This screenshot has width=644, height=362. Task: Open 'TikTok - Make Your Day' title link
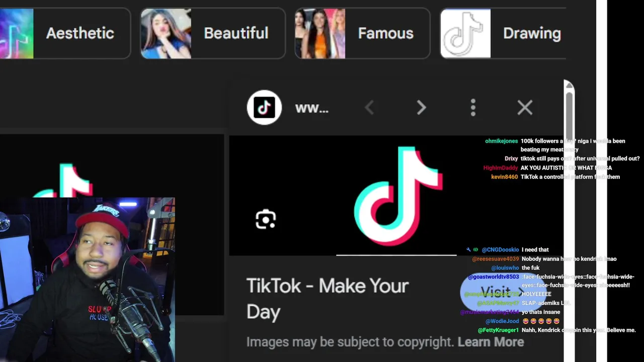(x=328, y=299)
